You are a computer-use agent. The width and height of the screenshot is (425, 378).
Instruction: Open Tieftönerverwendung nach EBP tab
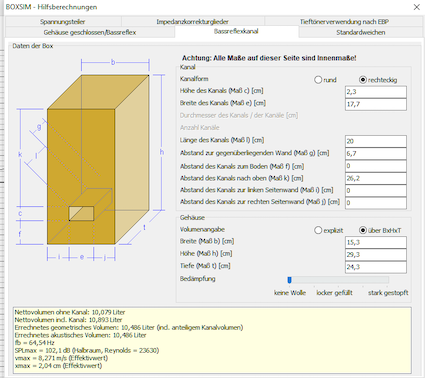tap(344, 22)
